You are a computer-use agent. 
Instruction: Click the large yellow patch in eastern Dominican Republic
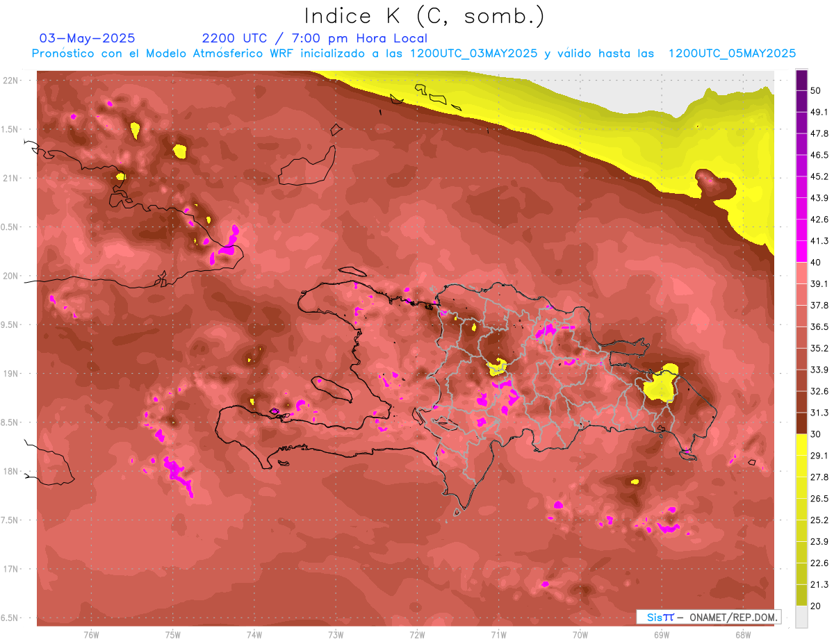point(662,383)
